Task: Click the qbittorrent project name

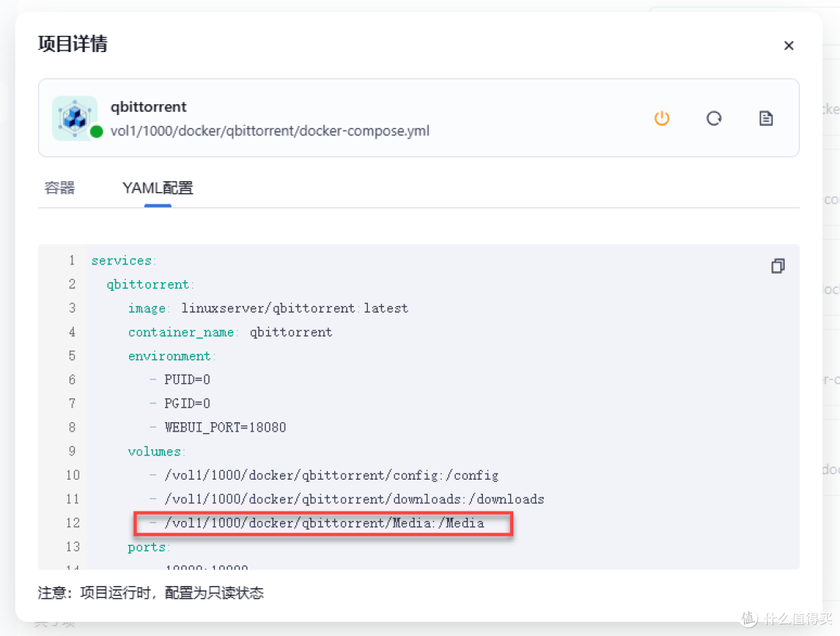Action: 149,107
